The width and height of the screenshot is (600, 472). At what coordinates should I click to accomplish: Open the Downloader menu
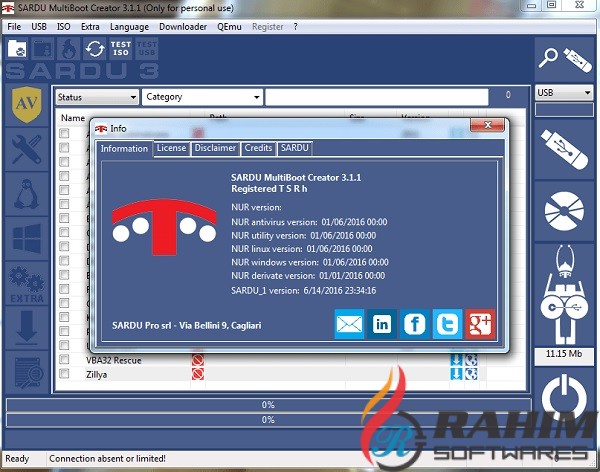[x=183, y=27]
